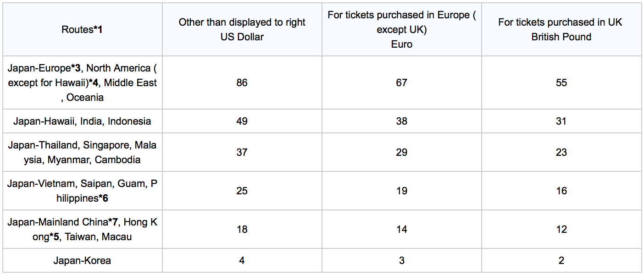Click the cell showing 29
644x275 pixels.
click(401, 153)
